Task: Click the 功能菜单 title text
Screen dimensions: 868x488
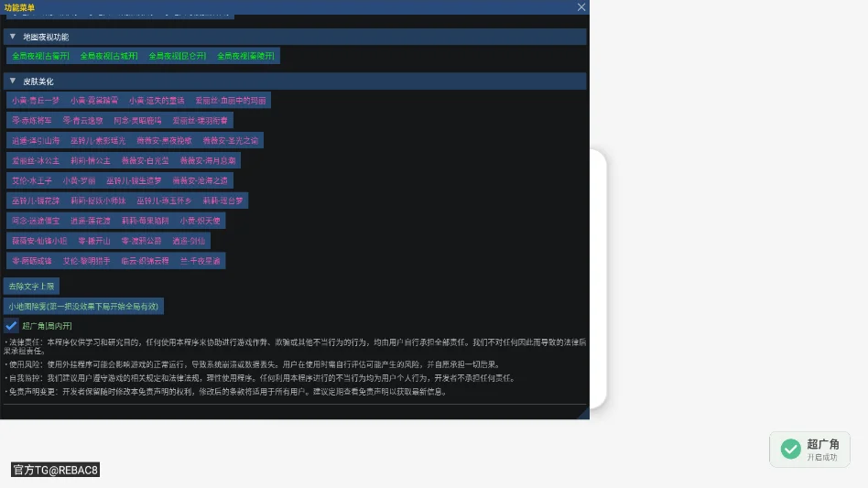Action: click(x=19, y=7)
